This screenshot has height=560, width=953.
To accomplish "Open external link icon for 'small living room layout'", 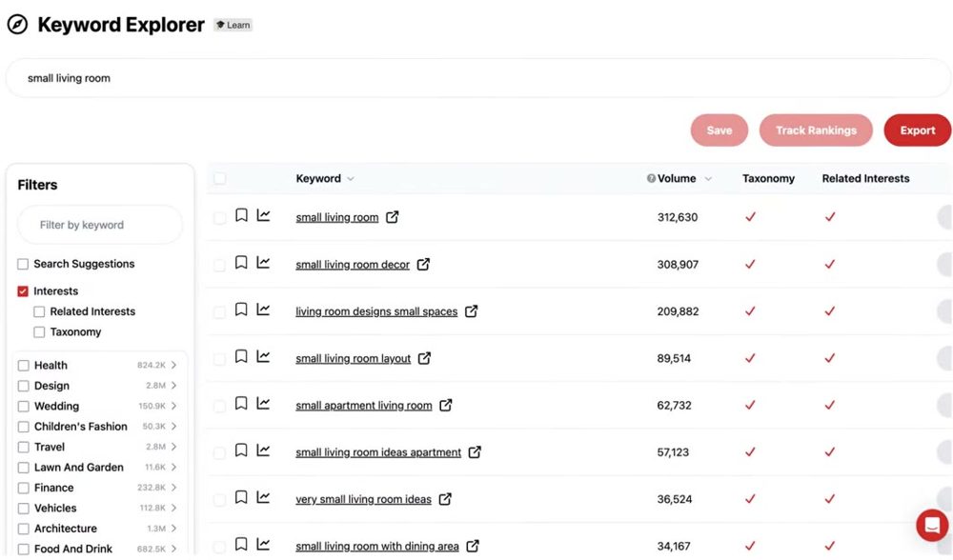I will [425, 358].
